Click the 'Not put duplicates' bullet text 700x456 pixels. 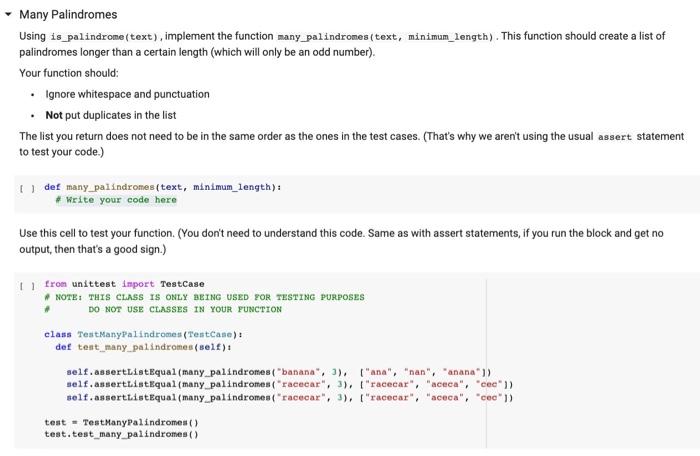(x=111, y=115)
